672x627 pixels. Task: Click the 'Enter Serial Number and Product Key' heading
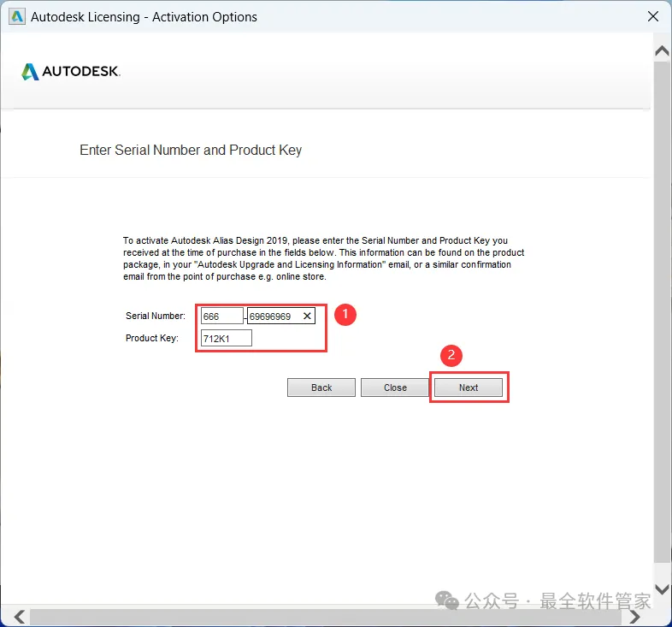click(191, 150)
